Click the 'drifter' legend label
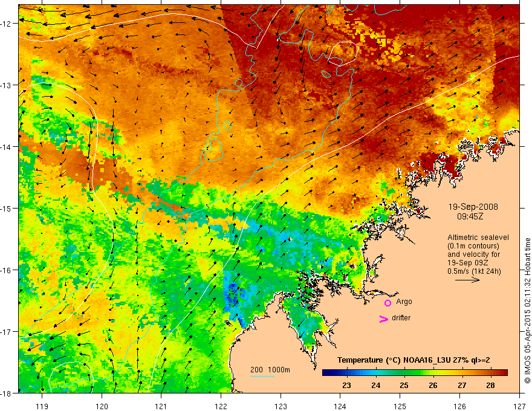532x411 pixels. click(x=401, y=318)
